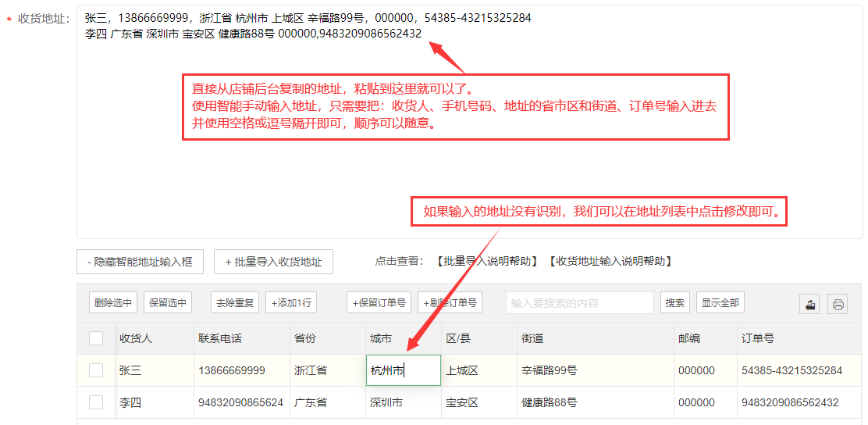Click the export icon button
This screenshot has height=425, width=868.
809,304
